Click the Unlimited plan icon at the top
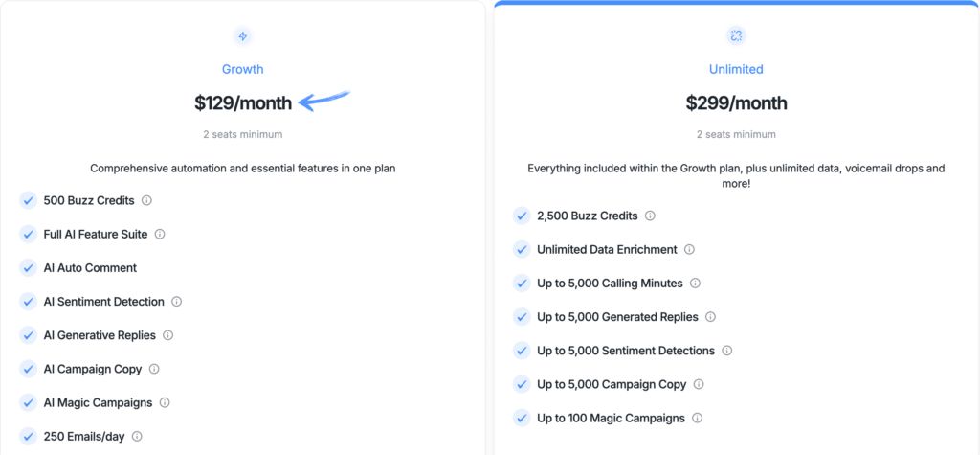 (736, 36)
